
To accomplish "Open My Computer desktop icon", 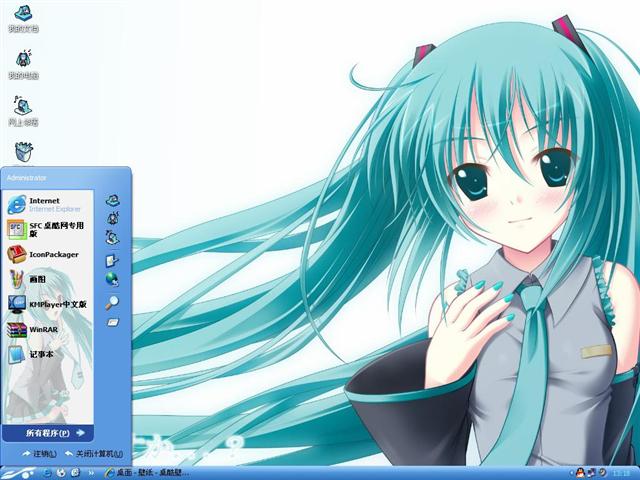I will tap(23, 64).
